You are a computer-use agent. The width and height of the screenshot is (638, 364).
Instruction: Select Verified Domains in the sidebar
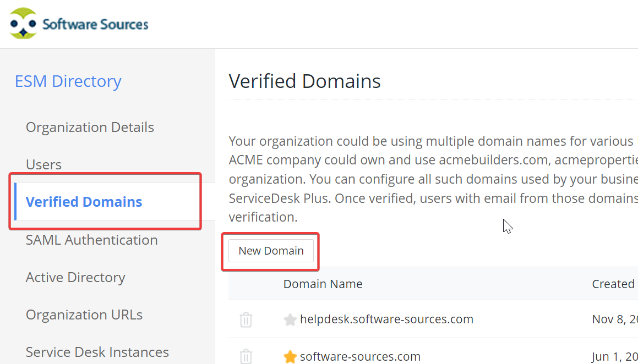84,202
